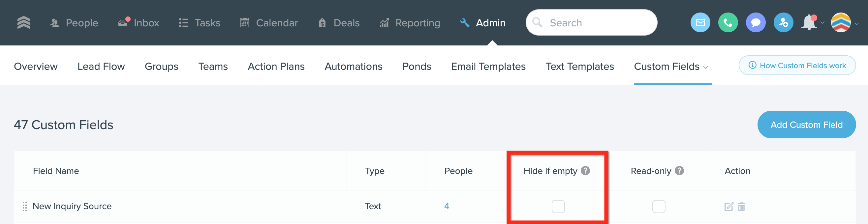Delete the New Inquiry Source field

click(741, 207)
